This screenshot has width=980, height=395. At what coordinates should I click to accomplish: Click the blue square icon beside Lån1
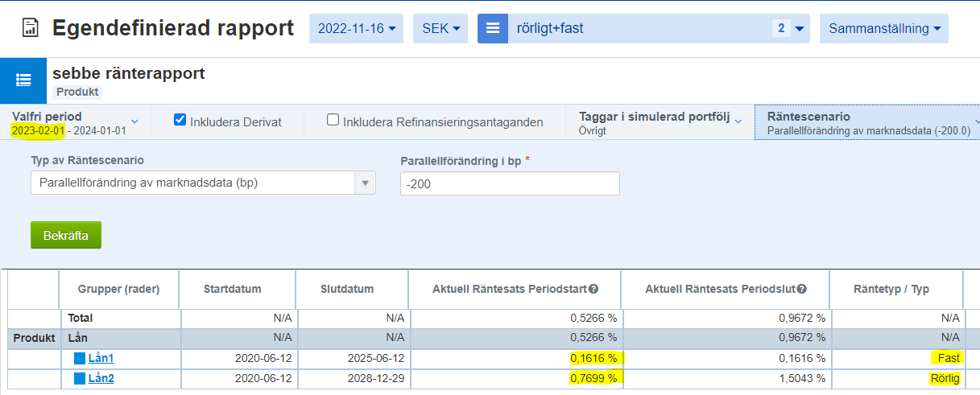pyautogui.click(x=79, y=359)
